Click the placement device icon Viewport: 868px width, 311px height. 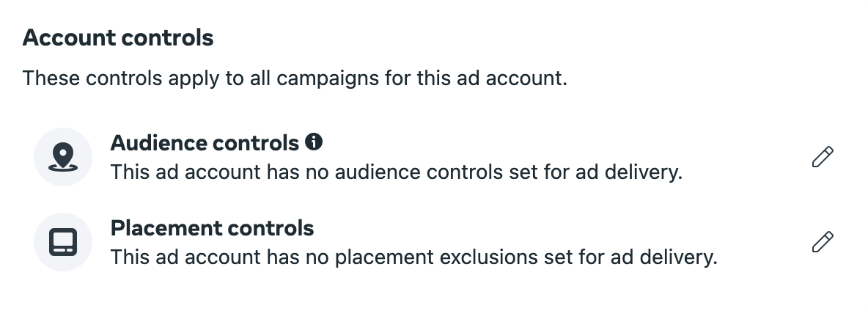[63, 242]
